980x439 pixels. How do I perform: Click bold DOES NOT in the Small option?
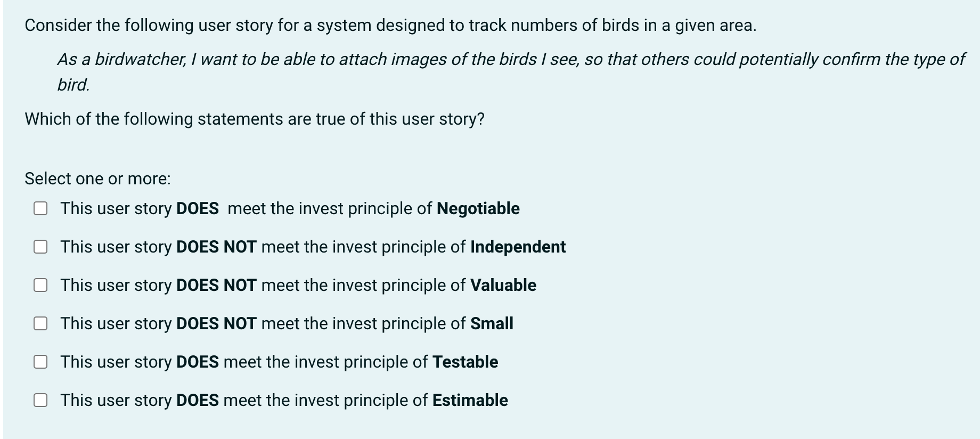pos(216,323)
